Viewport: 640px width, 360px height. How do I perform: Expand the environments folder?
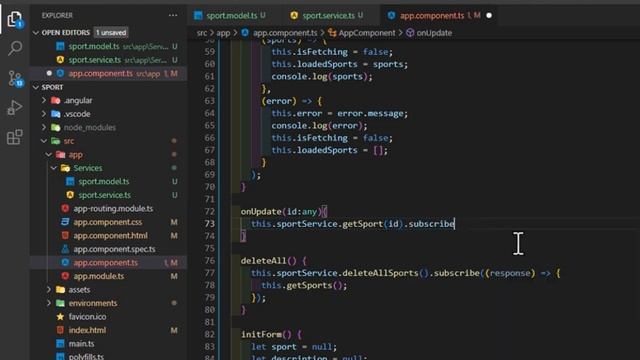pos(93,303)
